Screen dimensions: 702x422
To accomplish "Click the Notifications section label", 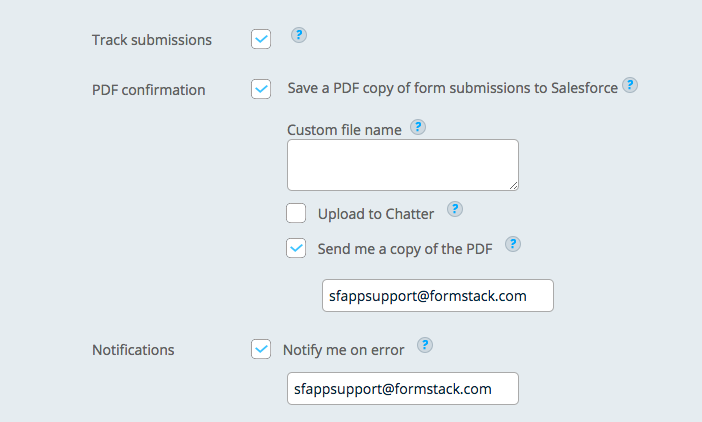I will pyautogui.click(x=133, y=350).
